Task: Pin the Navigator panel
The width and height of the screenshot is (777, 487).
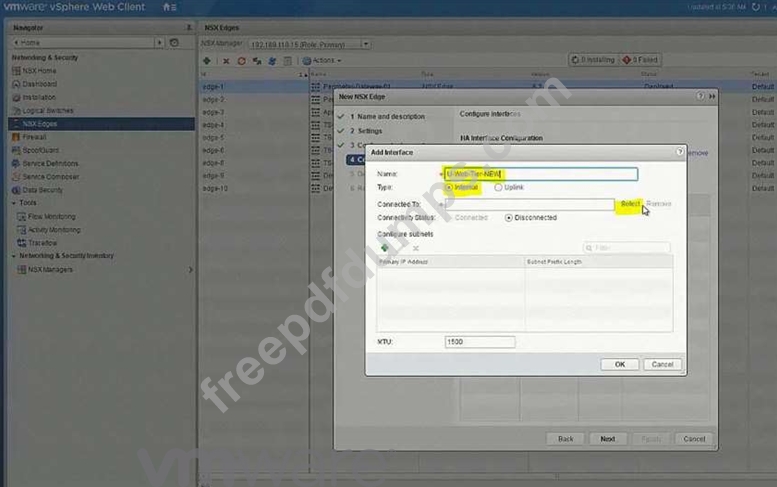Action: click(x=189, y=28)
